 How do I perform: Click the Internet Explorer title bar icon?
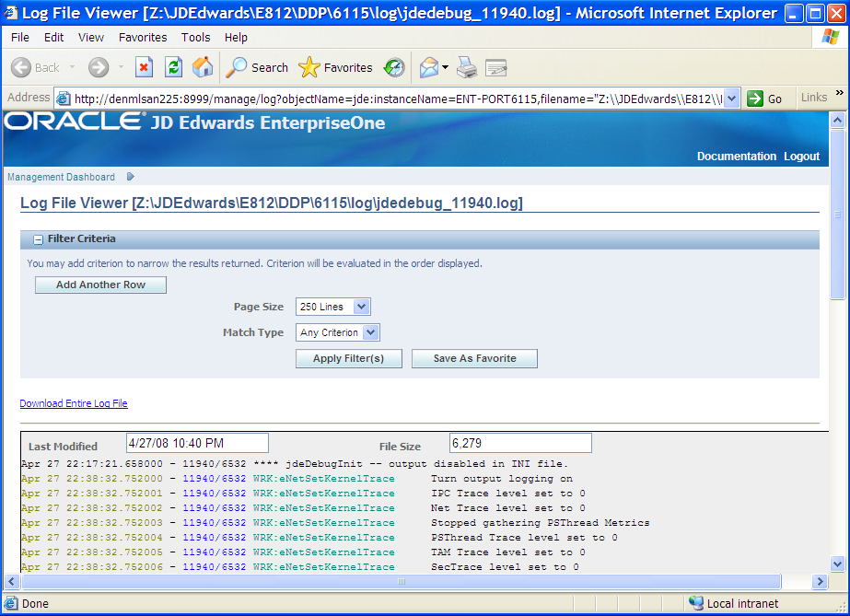point(11,13)
